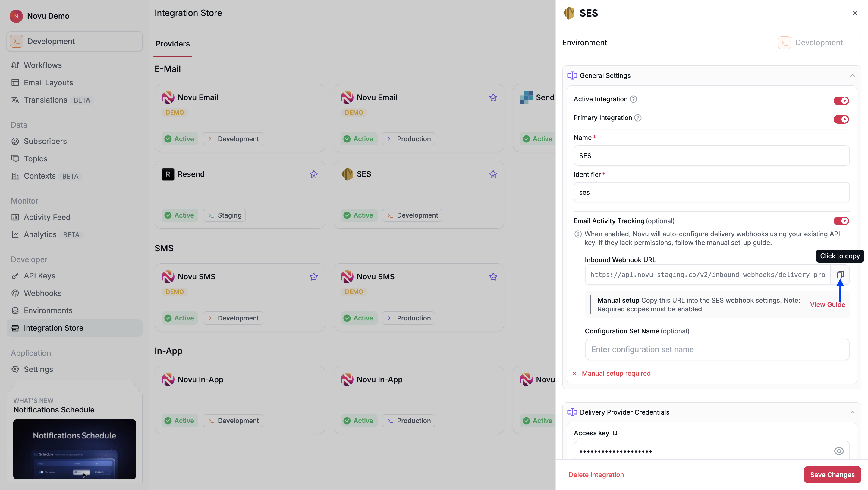
Task: Collapse the Delivery Provider Credentials section
Action: pyautogui.click(x=853, y=412)
